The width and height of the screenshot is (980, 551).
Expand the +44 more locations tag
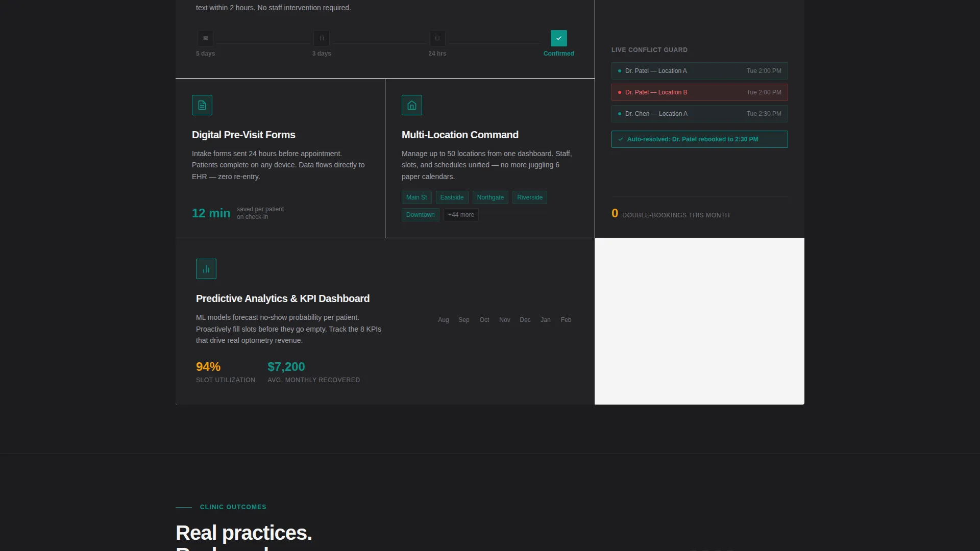461,215
